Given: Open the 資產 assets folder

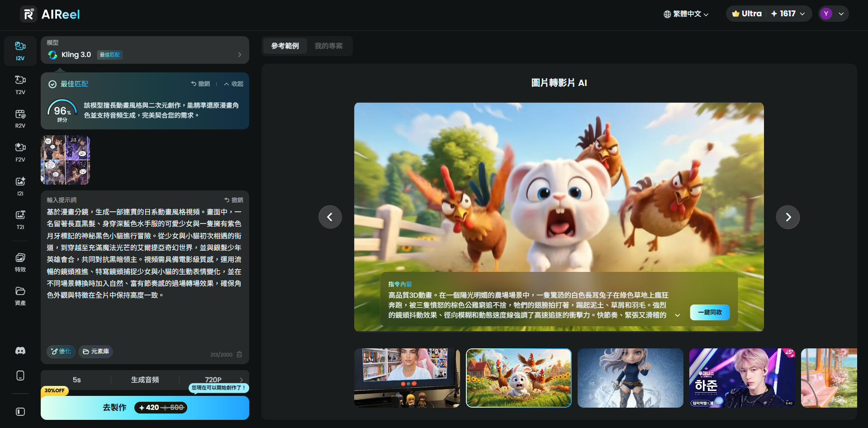Looking at the screenshot, I should tap(20, 296).
